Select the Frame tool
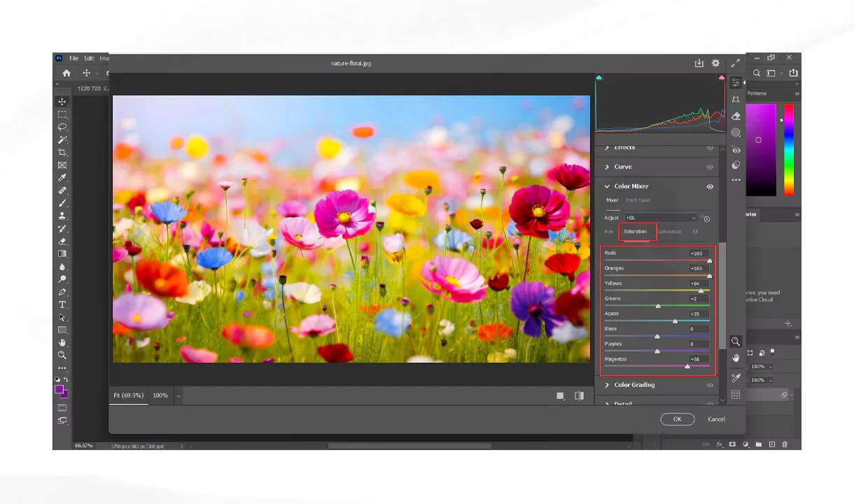 click(x=62, y=164)
